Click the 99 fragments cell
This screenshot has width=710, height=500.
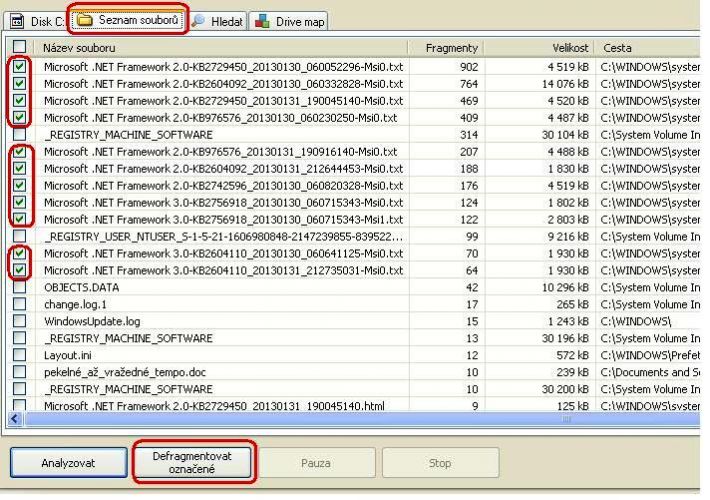click(x=472, y=236)
